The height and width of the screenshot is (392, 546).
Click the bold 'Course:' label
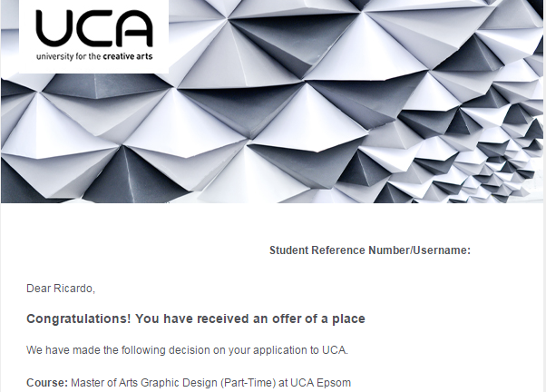46,382
